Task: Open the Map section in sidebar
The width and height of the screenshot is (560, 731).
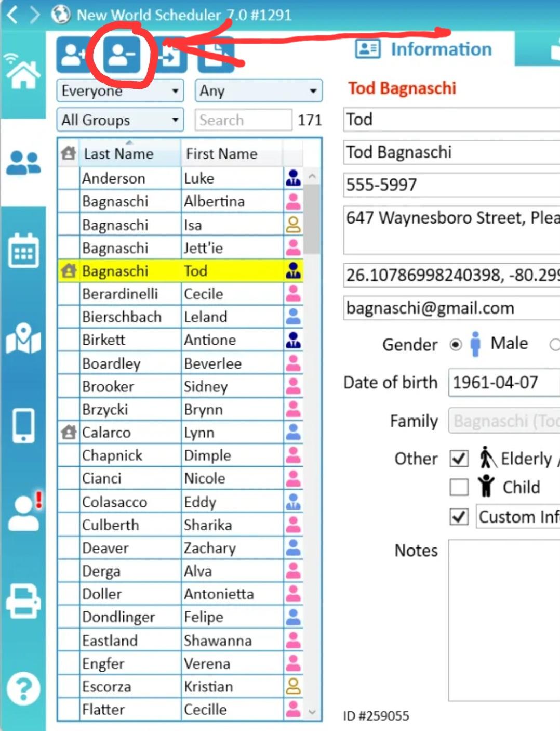Action: [23, 338]
